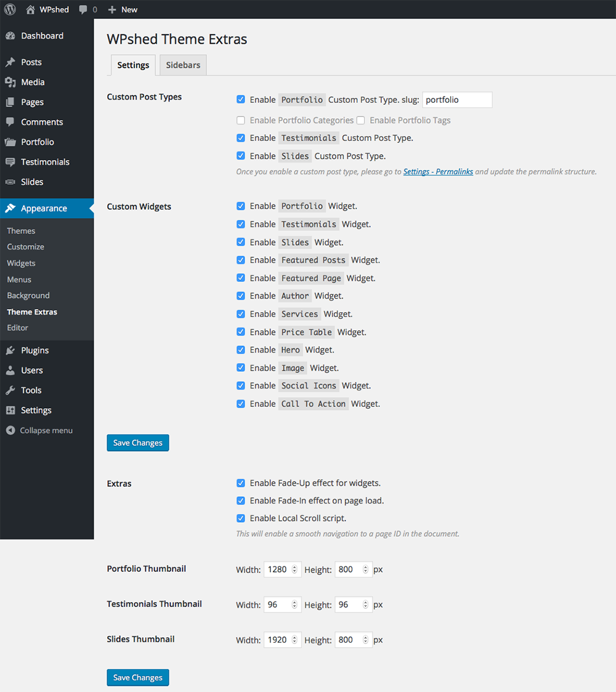Click the WordPress logo icon
Image resolution: width=616 pixels, height=692 pixels.
10,9
